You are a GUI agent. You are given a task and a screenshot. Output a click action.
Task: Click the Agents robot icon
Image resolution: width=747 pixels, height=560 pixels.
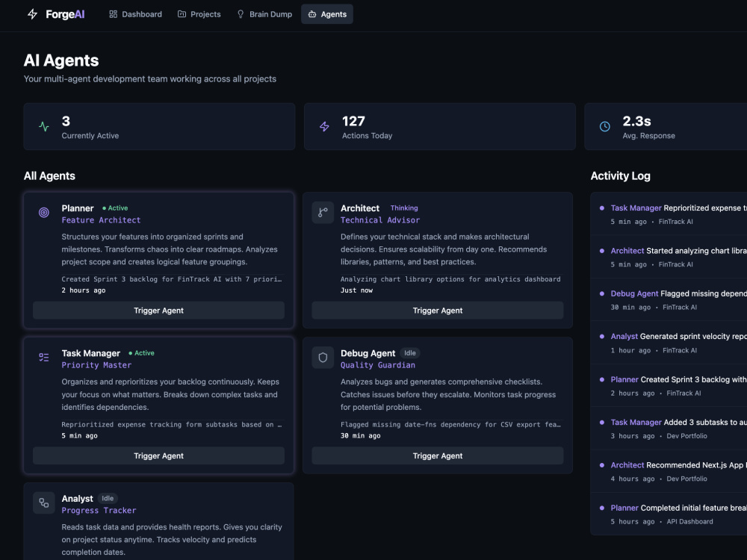312,14
